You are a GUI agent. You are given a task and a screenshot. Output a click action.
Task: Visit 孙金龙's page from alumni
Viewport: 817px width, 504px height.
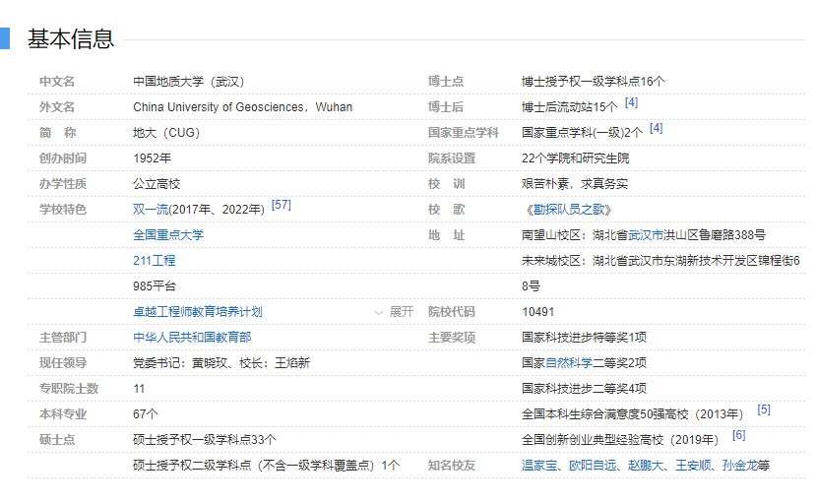pos(738,466)
